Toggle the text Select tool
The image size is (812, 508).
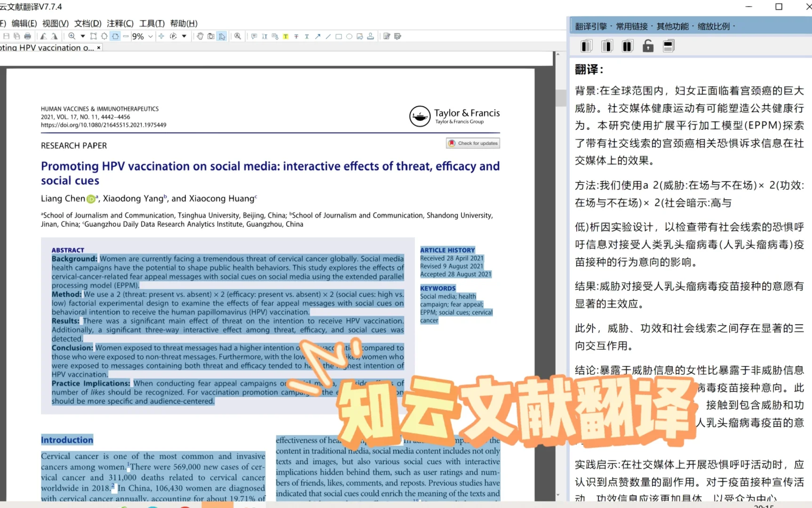pos(222,36)
